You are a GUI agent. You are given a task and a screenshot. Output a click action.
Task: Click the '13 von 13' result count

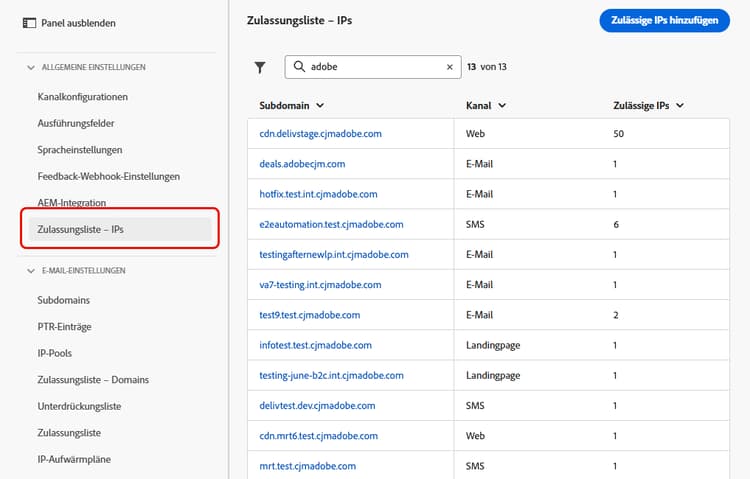tap(487, 67)
